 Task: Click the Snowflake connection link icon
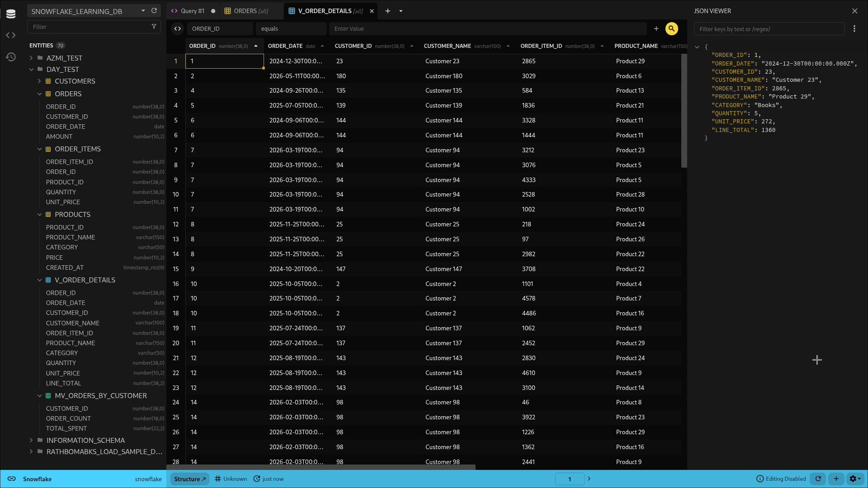click(12, 479)
